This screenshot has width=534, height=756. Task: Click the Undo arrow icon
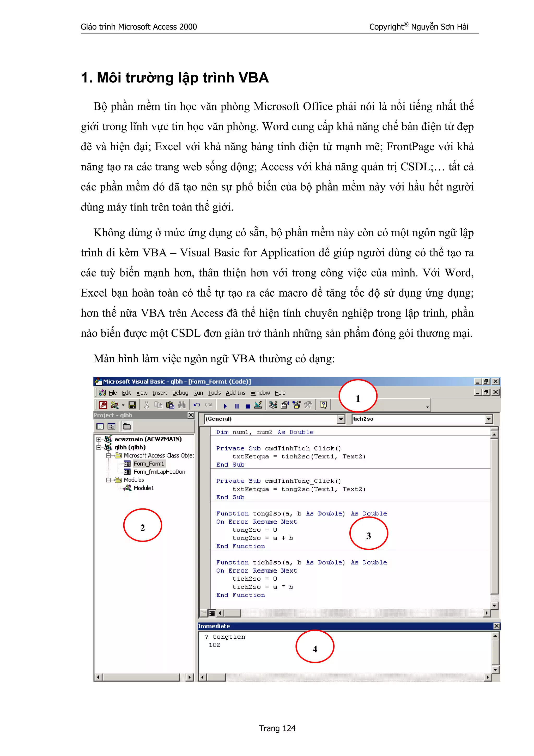click(x=197, y=405)
